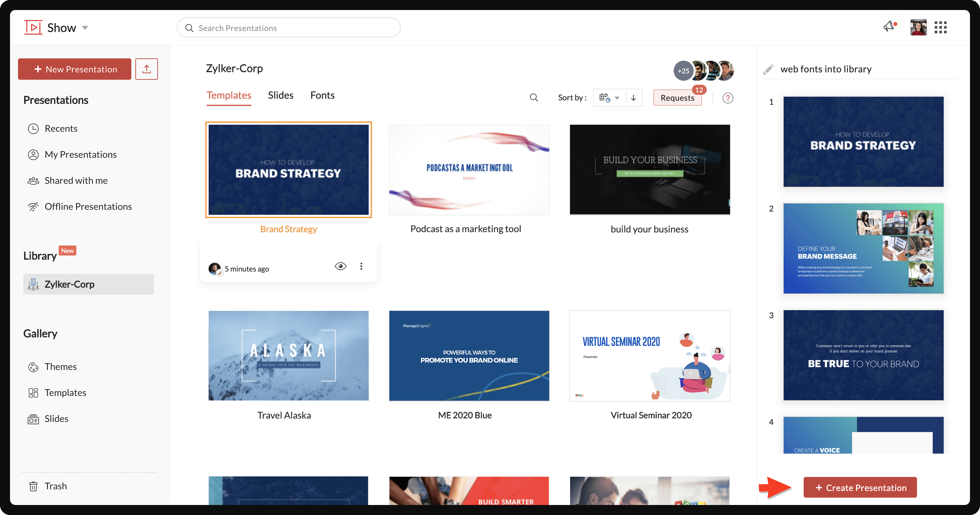Create a New Presentation
This screenshot has width=980, height=515.
click(x=75, y=69)
